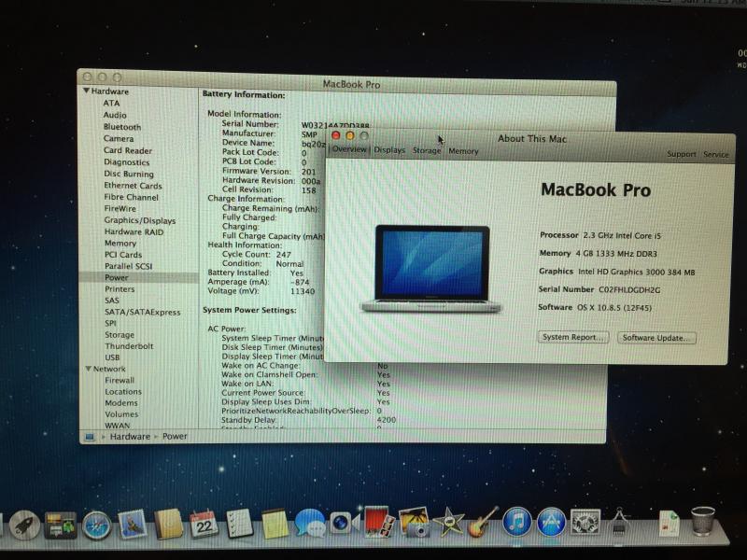Open iMovie star icon in dock
This screenshot has height=560, width=747.
click(448, 523)
